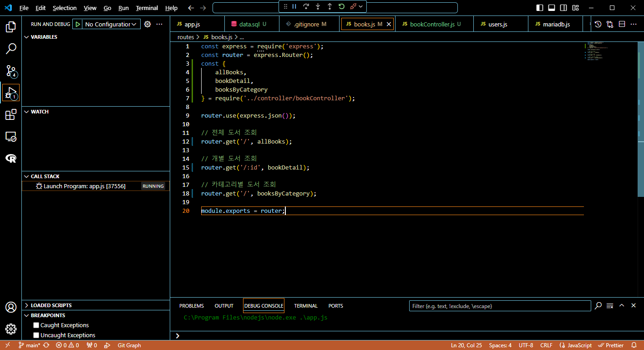Open the file timeline history icon
The width and height of the screenshot is (644, 350).
(x=598, y=24)
